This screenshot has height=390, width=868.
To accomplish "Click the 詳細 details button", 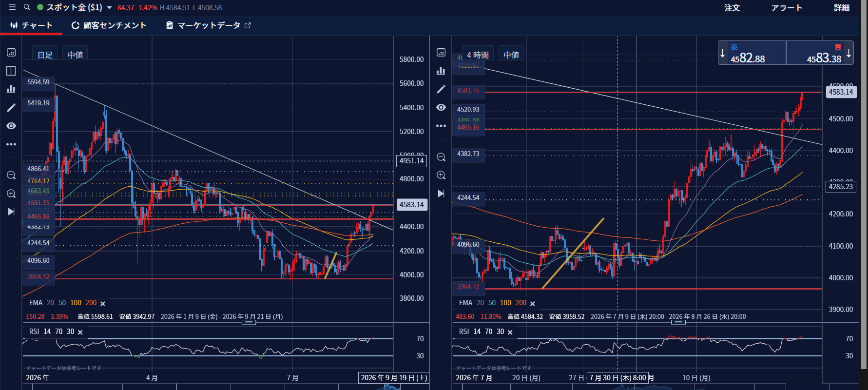I will point(842,8).
